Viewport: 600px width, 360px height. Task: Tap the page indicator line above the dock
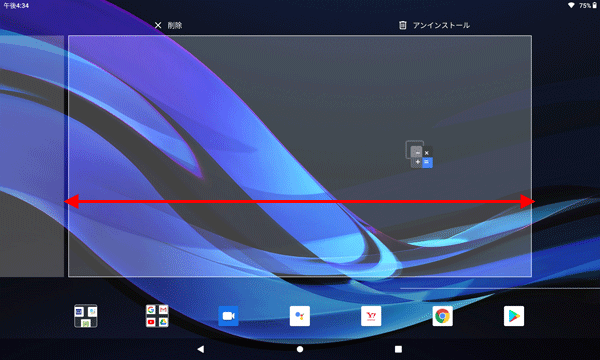pyautogui.click(x=500, y=288)
